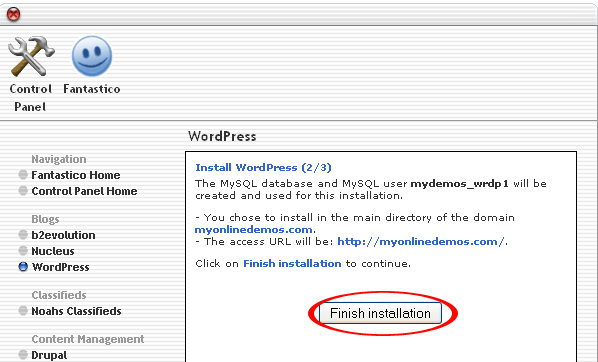
Task: Click the bold 'Finish installation' text in instructions
Action: [x=292, y=264]
